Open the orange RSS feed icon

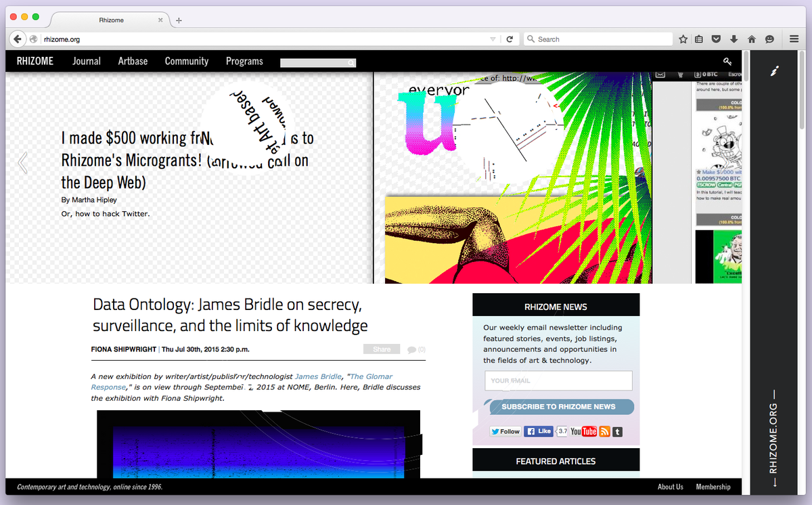pyautogui.click(x=604, y=431)
